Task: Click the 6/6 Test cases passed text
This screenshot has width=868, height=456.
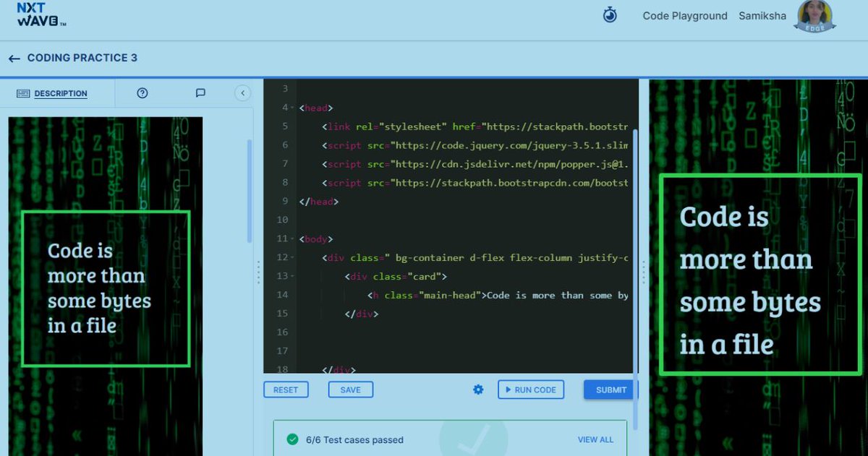Action: point(354,439)
